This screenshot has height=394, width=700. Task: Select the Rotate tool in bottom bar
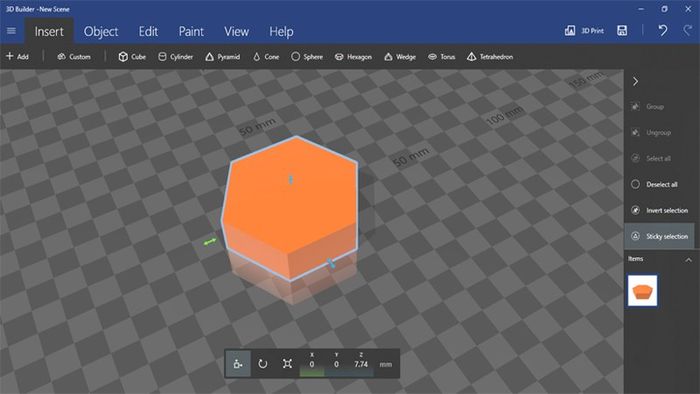(262, 364)
